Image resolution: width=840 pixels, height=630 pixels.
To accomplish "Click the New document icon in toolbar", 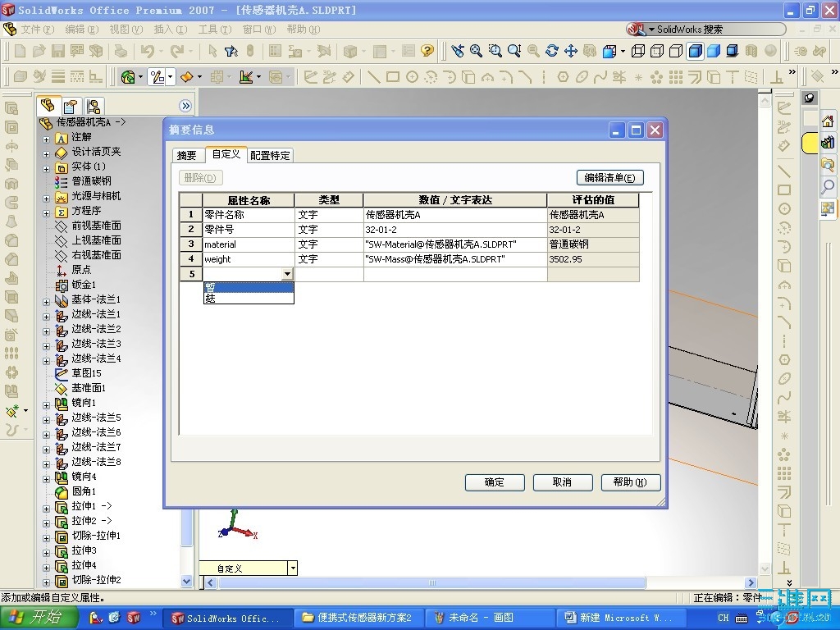I will [20, 51].
